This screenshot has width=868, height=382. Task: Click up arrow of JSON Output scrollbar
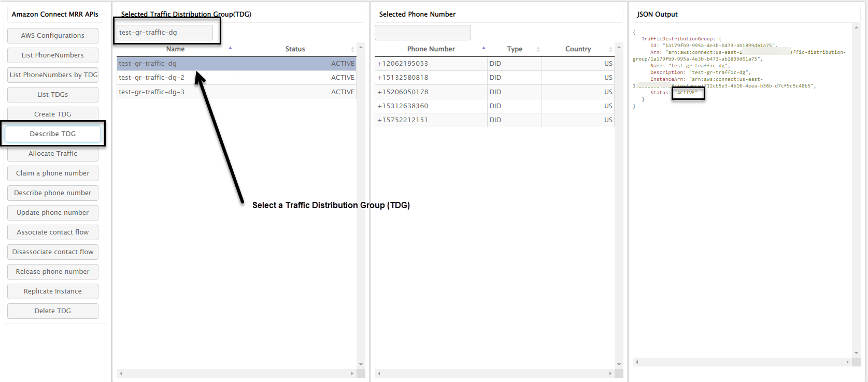click(x=856, y=27)
